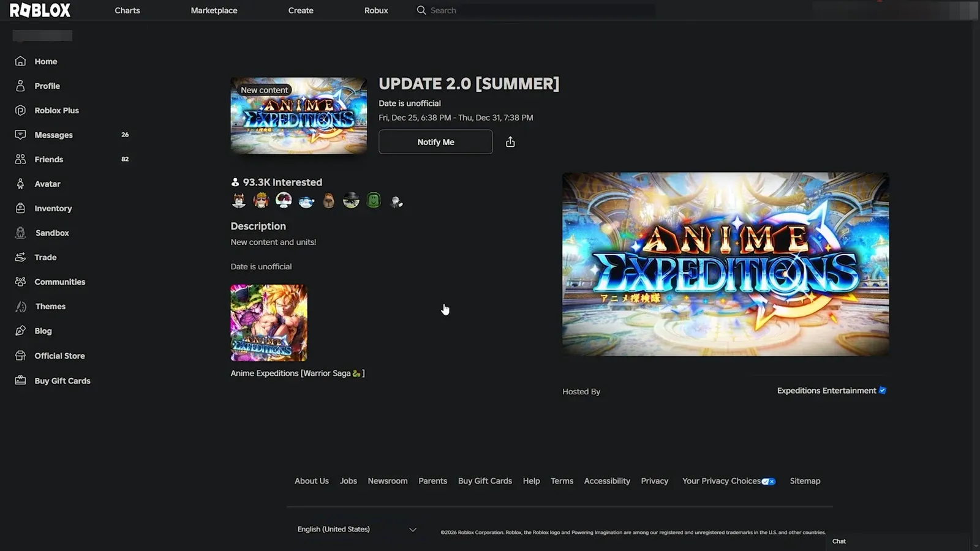
Task: Open the Charts tab
Action: [127, 10]
